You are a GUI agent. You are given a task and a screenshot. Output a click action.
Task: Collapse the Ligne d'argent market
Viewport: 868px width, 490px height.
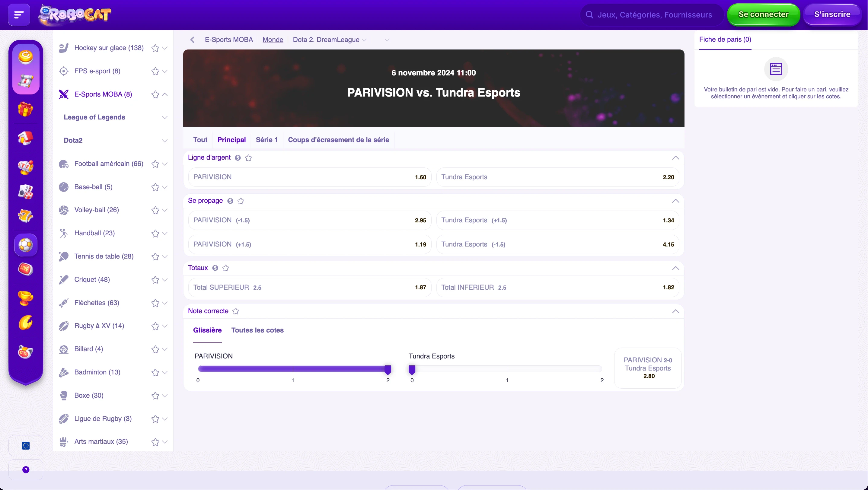point(675,157)
